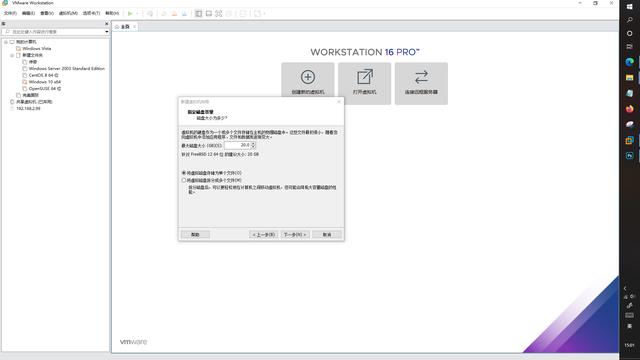Toggle the thumbnail bar toolbar icon
The height and width of the screenshot is (360, 640).
click(x=209, y=13)
